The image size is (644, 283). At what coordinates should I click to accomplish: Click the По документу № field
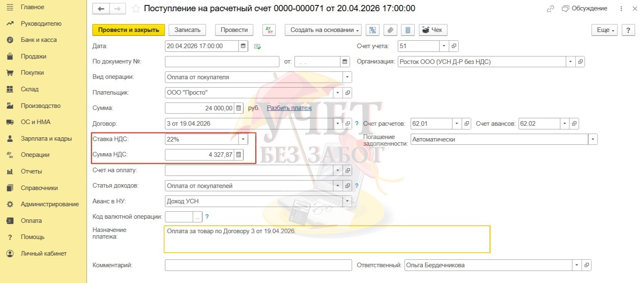pyautogui.click(x=222, y=62)
